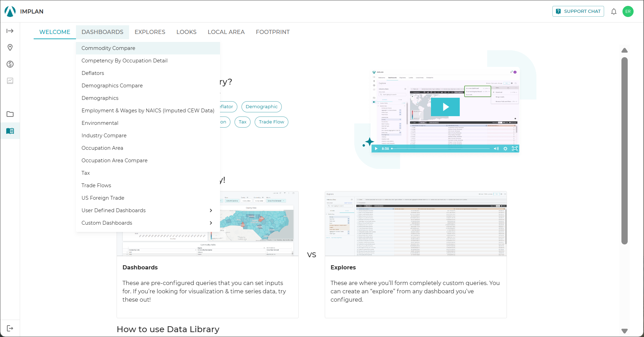The height and width of the screenshot is (337, 644).
Task: Open the ER user avatar menu
Action: click(628, 11)
